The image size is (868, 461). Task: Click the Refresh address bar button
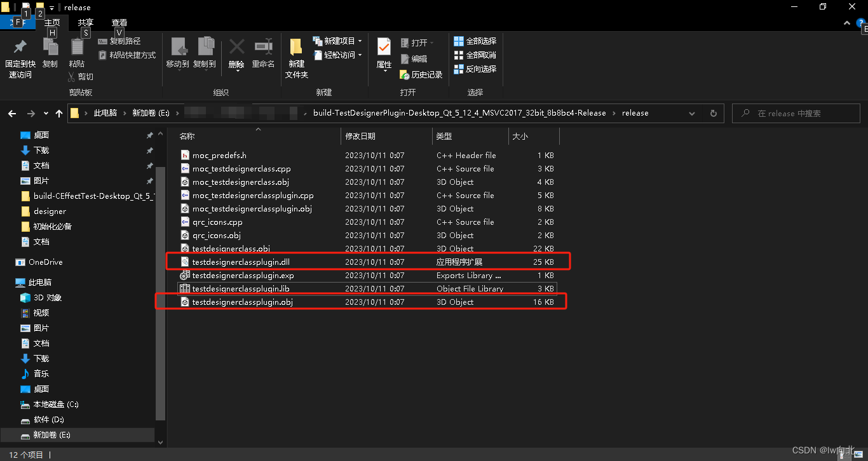tap(713, 114)
